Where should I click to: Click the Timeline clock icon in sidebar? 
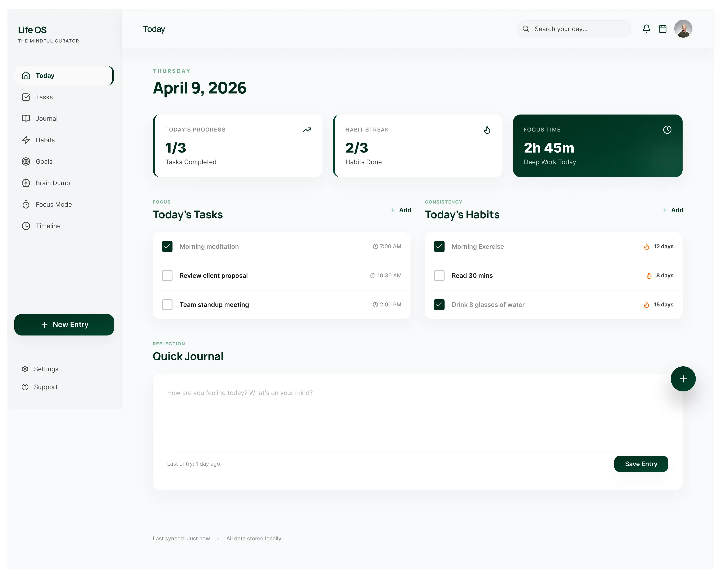(x=26, y=226)
